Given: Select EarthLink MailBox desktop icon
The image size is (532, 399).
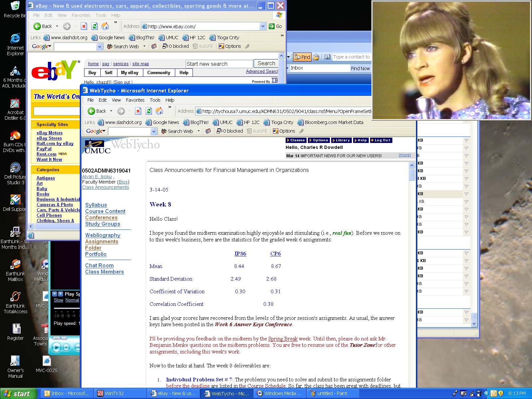Looking at the screenshot, I should coord(15,270).
